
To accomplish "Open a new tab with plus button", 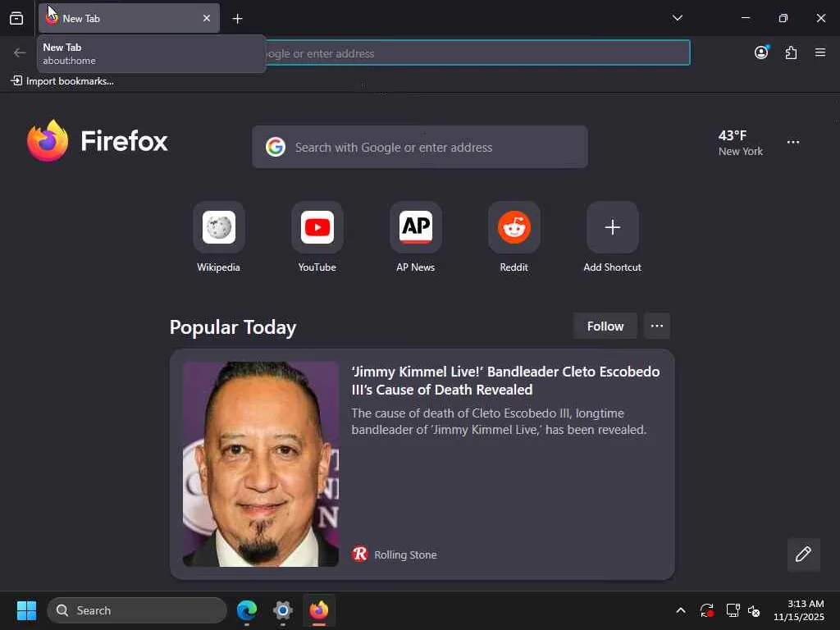I will click(x=237, y=19).
